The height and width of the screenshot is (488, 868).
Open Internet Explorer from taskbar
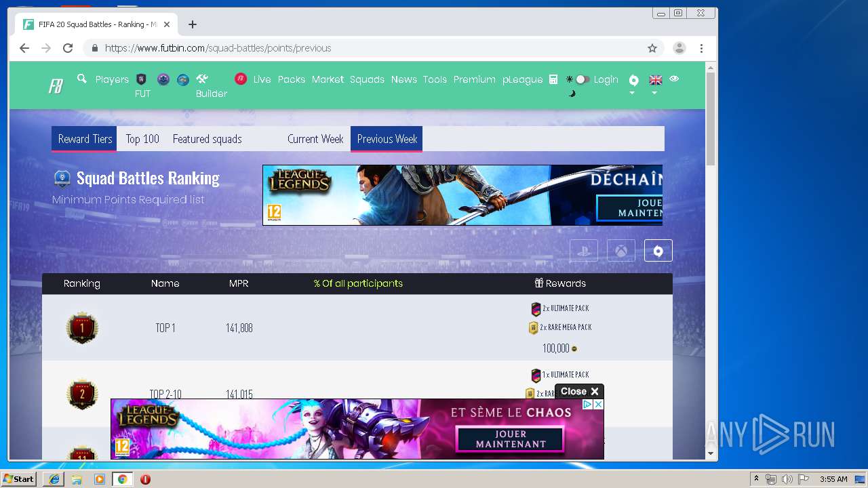point(54,479)
